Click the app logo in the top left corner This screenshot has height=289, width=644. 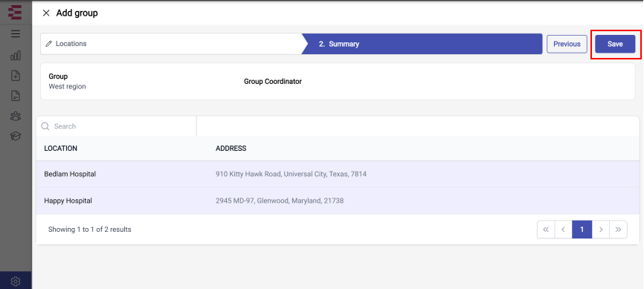15,13
